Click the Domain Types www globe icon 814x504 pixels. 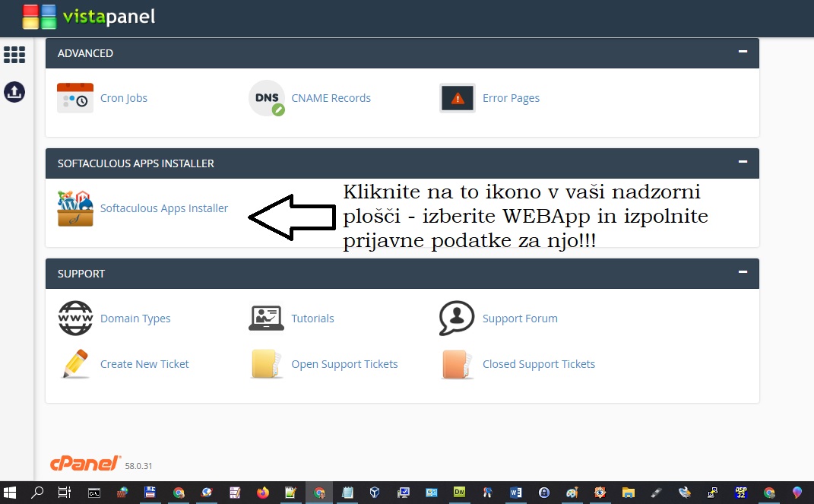point(75,319)
